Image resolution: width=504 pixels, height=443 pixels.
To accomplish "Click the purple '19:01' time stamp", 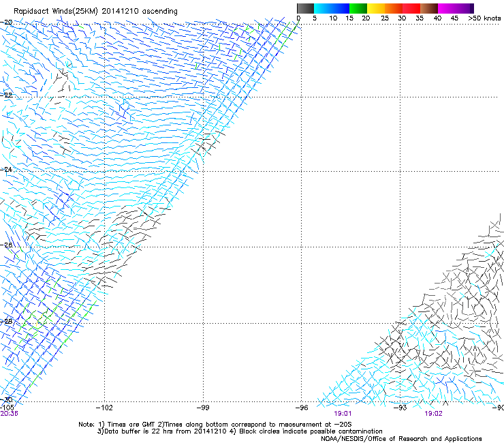I will (343, 414).
